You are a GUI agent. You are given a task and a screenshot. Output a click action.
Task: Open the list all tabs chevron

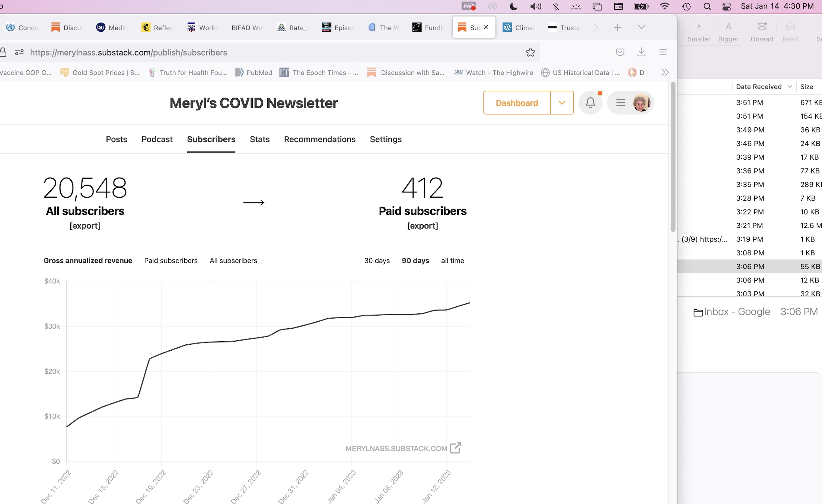pyautogui.click(x=641, y=27)
